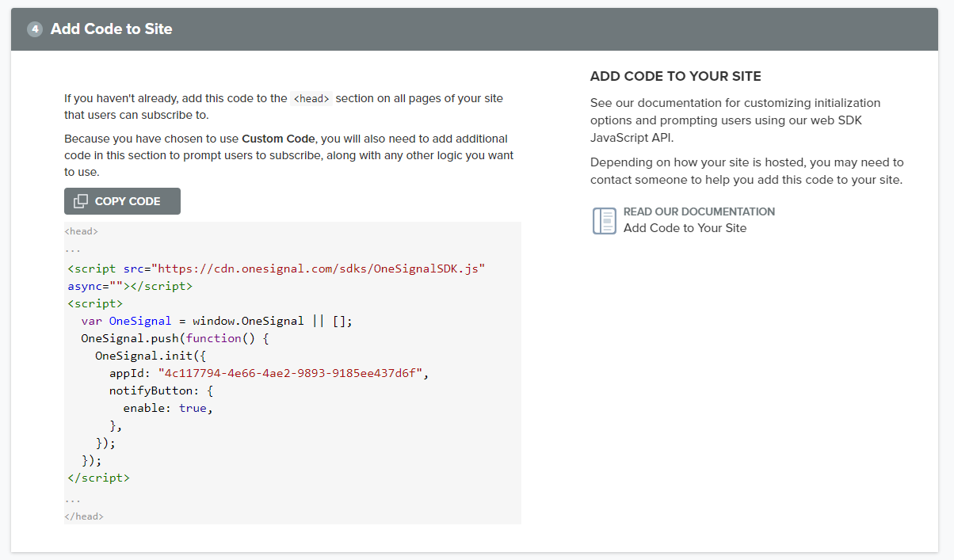The height and width of the screenshot is (560, 954).
Task: Click the 'notifyButton: {' code line
Action: 161,390
